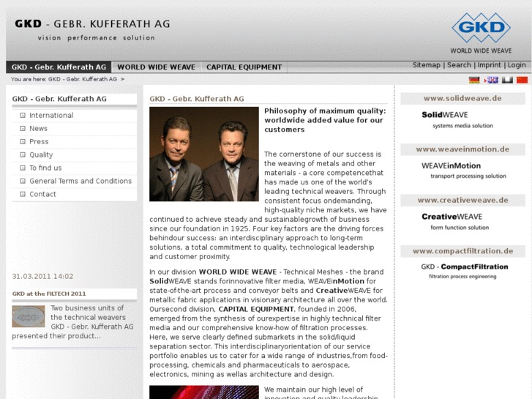Click the FILTECH news thumbnail image
Viewport: 532px width, 399px height.
click(29, 316)
